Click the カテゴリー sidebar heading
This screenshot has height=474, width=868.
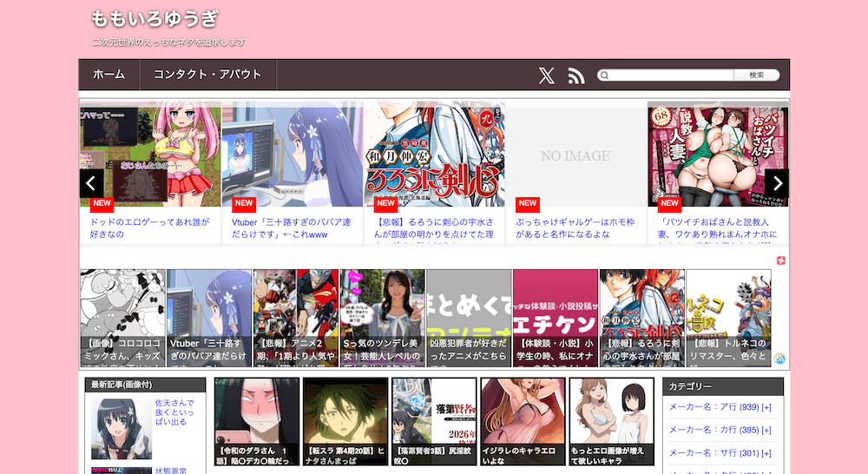pyautogui.click(x=722, y=386)
